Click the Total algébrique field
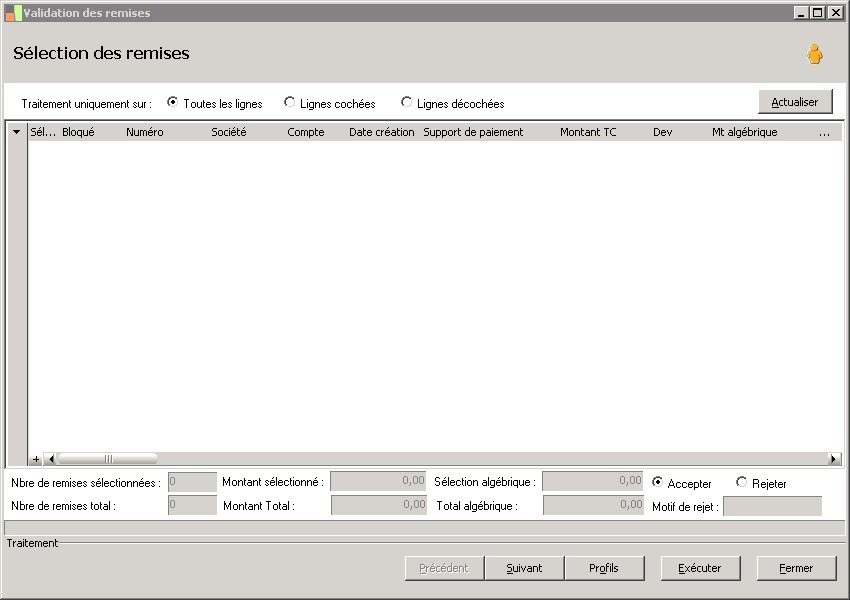The height and width of the screenshot is (600, 850). [593, 505]
